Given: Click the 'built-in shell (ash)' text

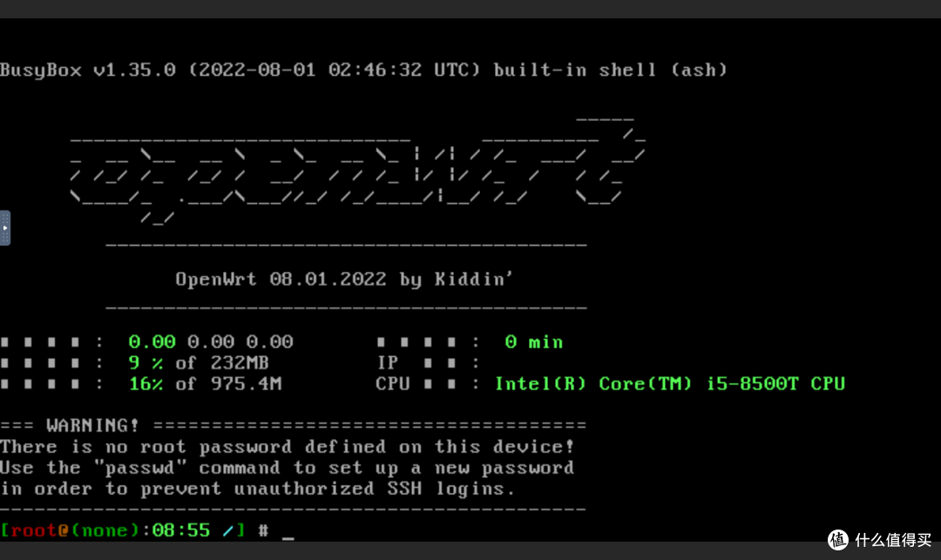Looking at the screenshot, I should 610,71.
